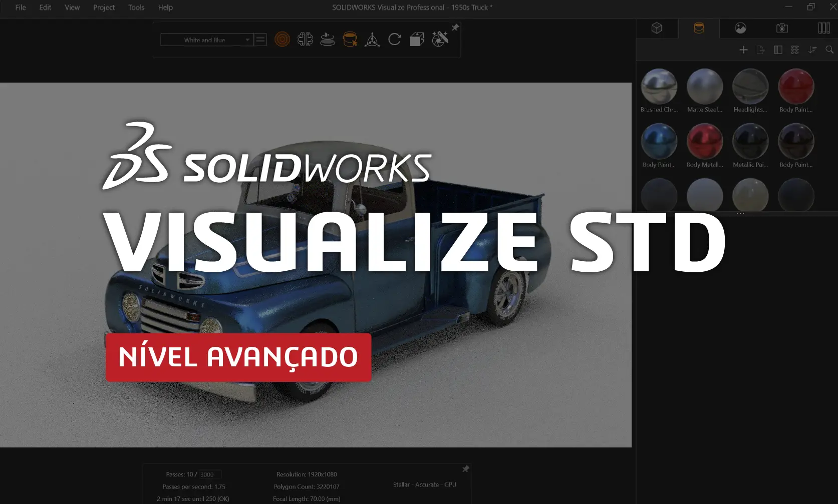
Task: Launch the render wizard aperture icon
Action: pos(440,39)
